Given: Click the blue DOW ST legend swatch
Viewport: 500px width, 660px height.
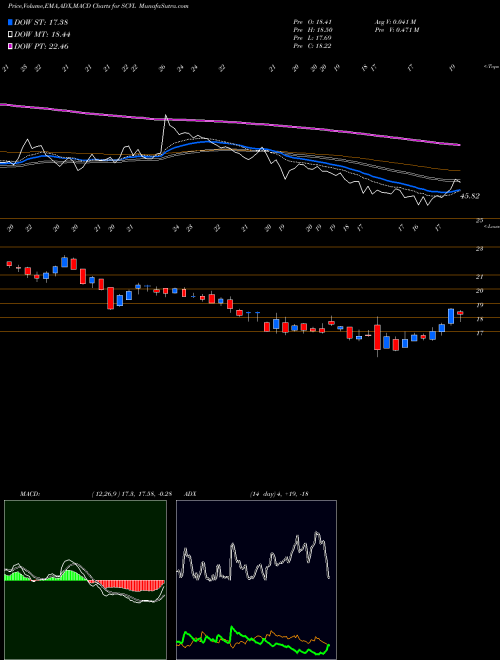Looking at the screenshot, I should [x=11, y=22].
